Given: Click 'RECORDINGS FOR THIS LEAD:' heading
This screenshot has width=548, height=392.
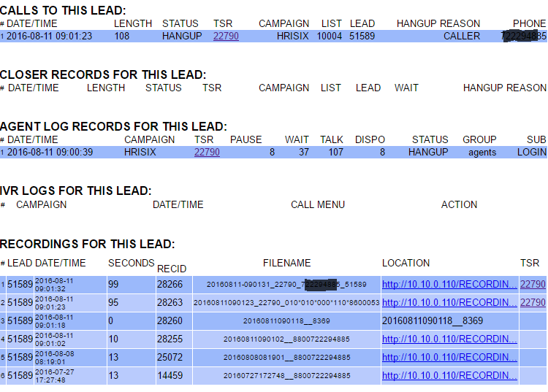Looking at the screenshot, I should [88, 244].
